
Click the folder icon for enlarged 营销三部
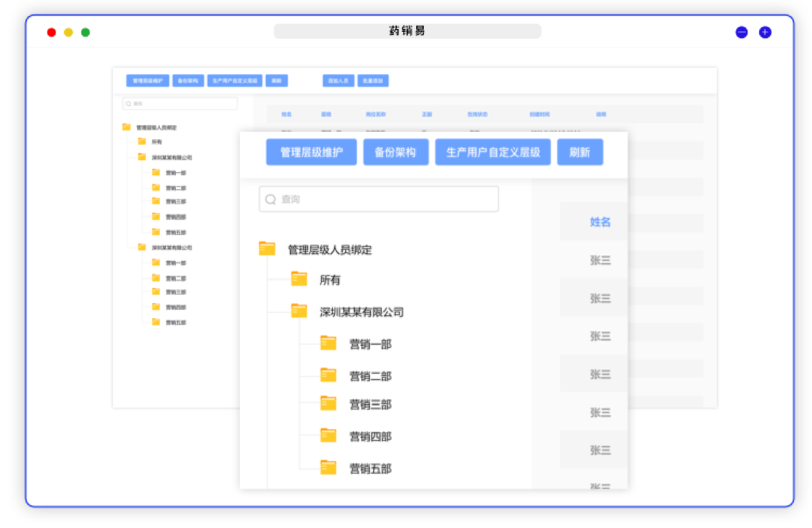[328, 403]
